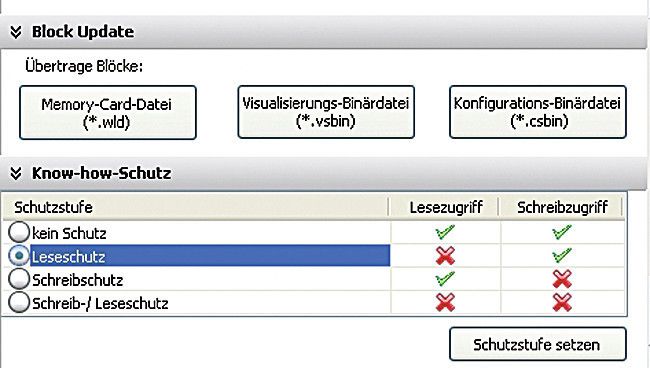Image resolution: width=650 pixels, height=368 pixels.
Task: Click the Memory-Card-Datei (*.wld) button
Action: [108, 112]
